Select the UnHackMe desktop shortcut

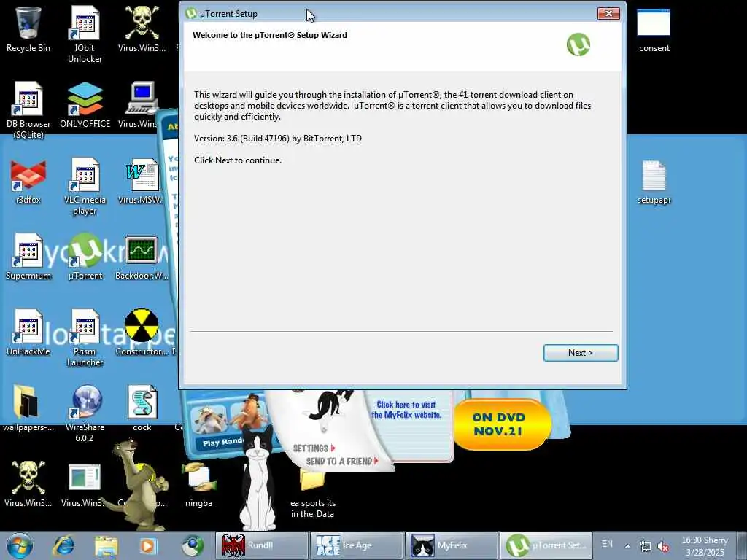[x=28, y=332]
